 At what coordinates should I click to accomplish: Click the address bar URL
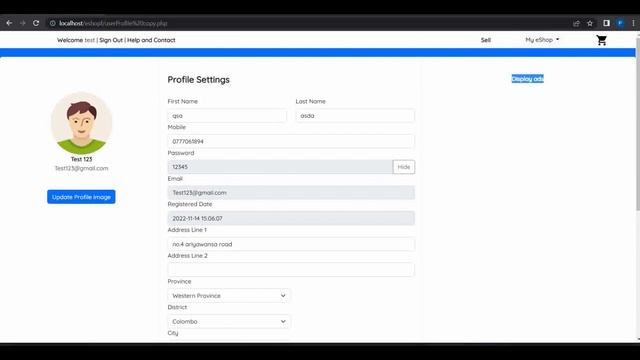pos(113,23)
